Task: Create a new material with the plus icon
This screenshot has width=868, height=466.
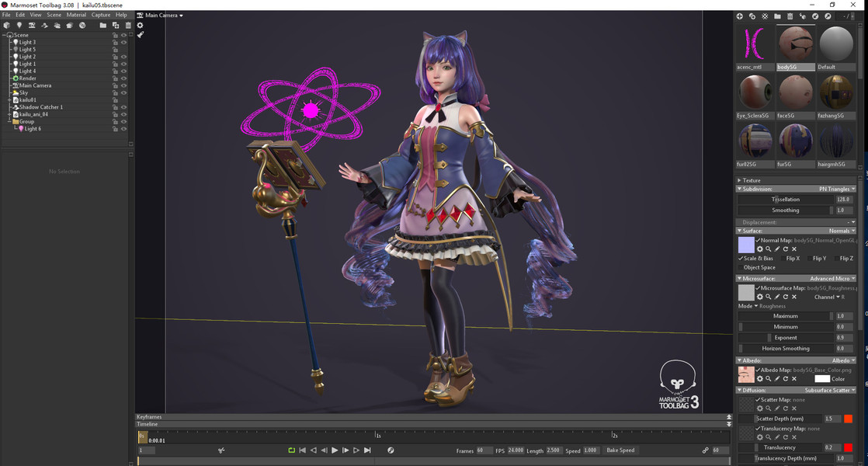Action: (x=740, y=16)
